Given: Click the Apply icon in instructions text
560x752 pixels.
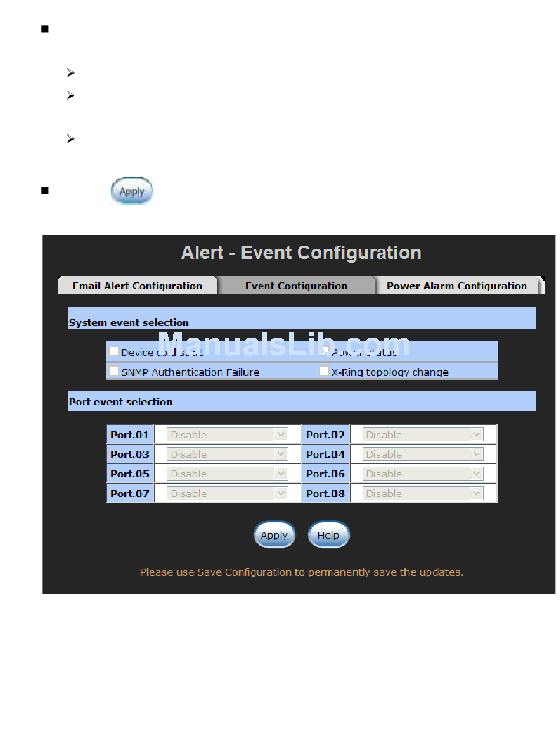Looking at the screenshot, I should (x=132, y=192).
